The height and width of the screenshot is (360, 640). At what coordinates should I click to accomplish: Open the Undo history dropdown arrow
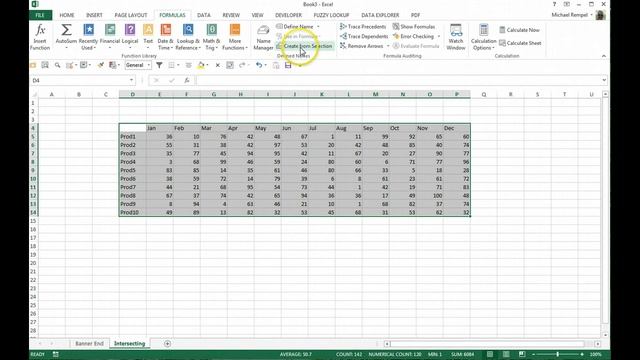pyautogui.click(x=265, y=65)
